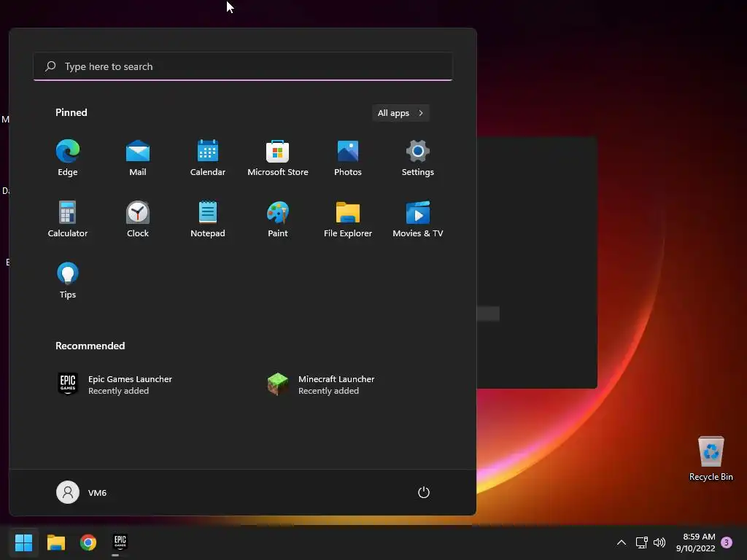This screenshot has height=560, width=747.
Task: Open Settings from pinned apps
Action: [418, 158]
